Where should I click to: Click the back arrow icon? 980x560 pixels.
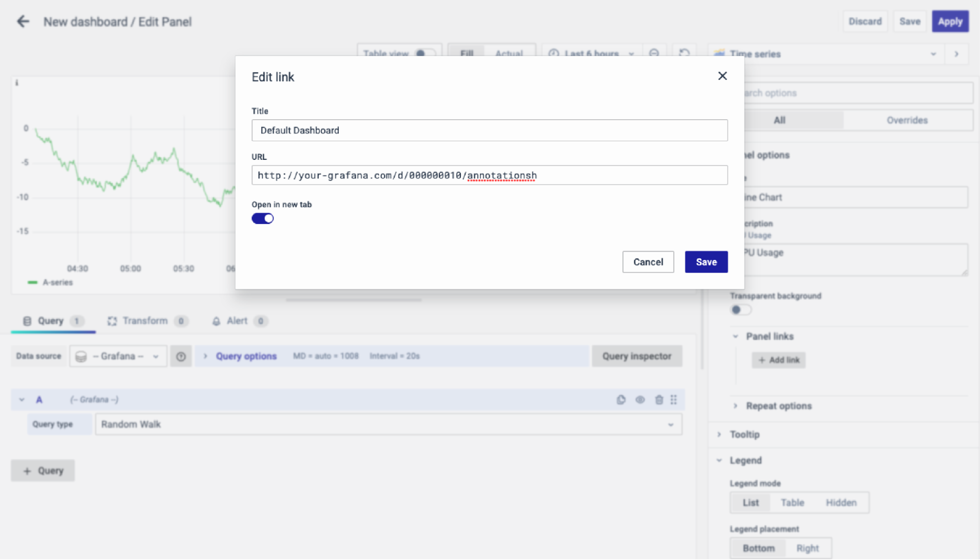23,22
